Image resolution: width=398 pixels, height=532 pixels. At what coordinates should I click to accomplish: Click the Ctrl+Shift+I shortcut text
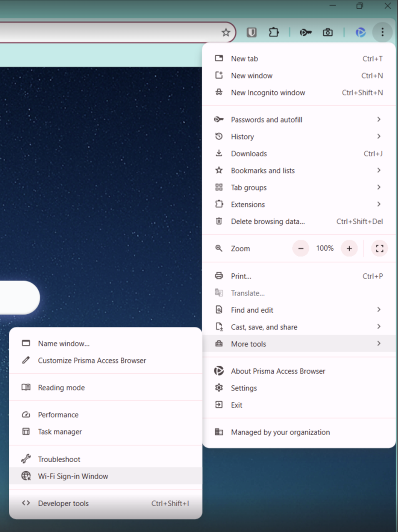(x=170, y=503)
